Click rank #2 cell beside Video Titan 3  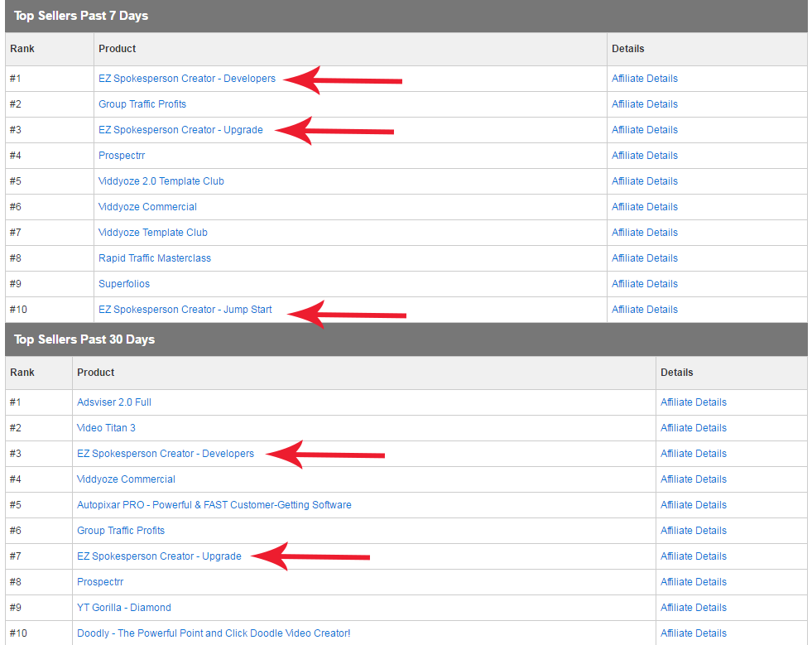[x=39, y=428]
